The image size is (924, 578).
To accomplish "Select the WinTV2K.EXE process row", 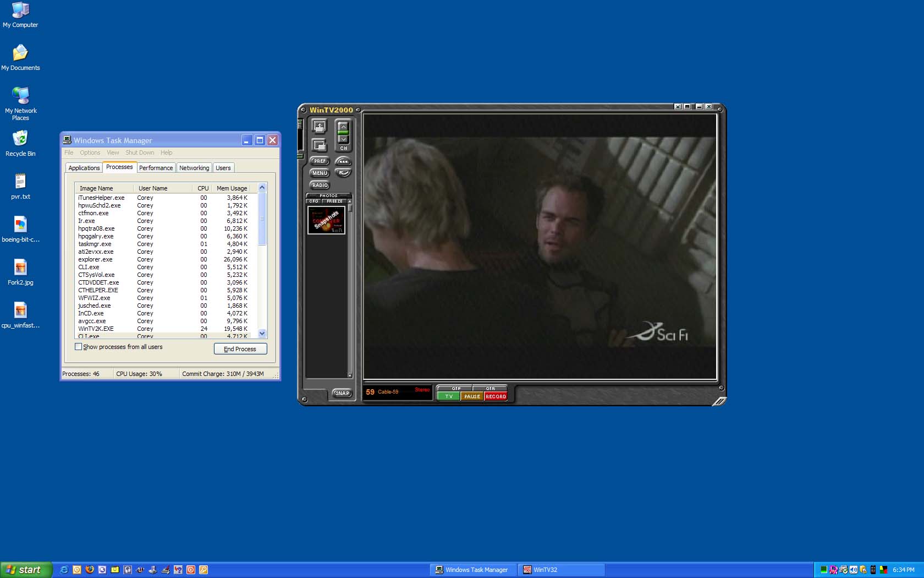I will pos(163,329).
